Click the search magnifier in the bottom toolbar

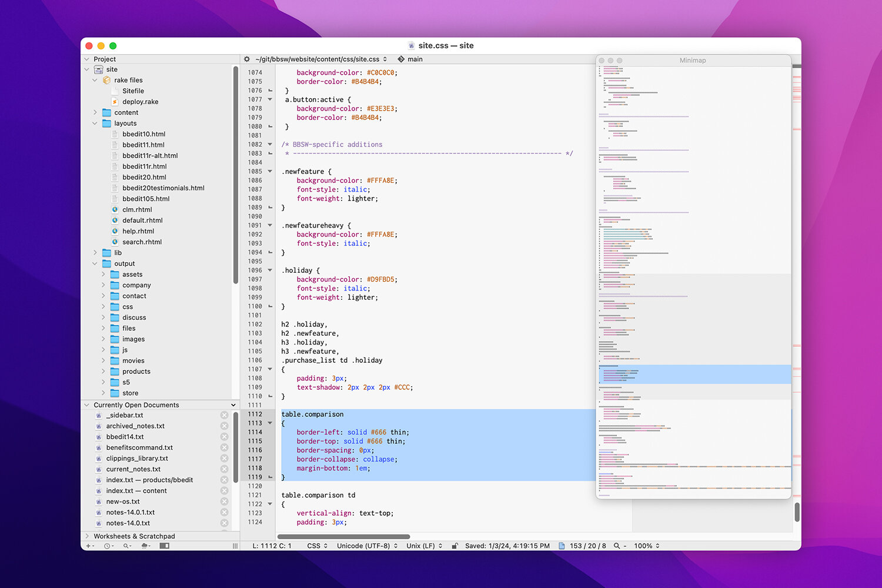click(x=126, y=545)
